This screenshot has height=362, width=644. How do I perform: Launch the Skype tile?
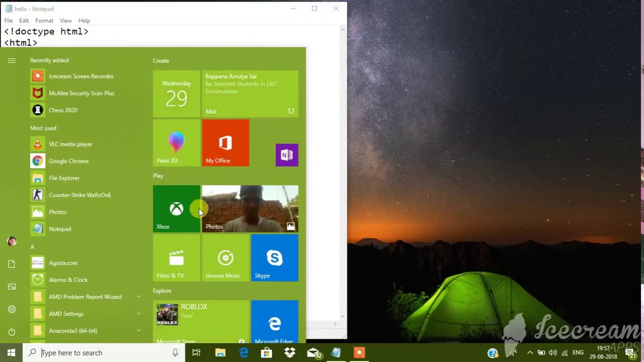(x=274, y=258)
